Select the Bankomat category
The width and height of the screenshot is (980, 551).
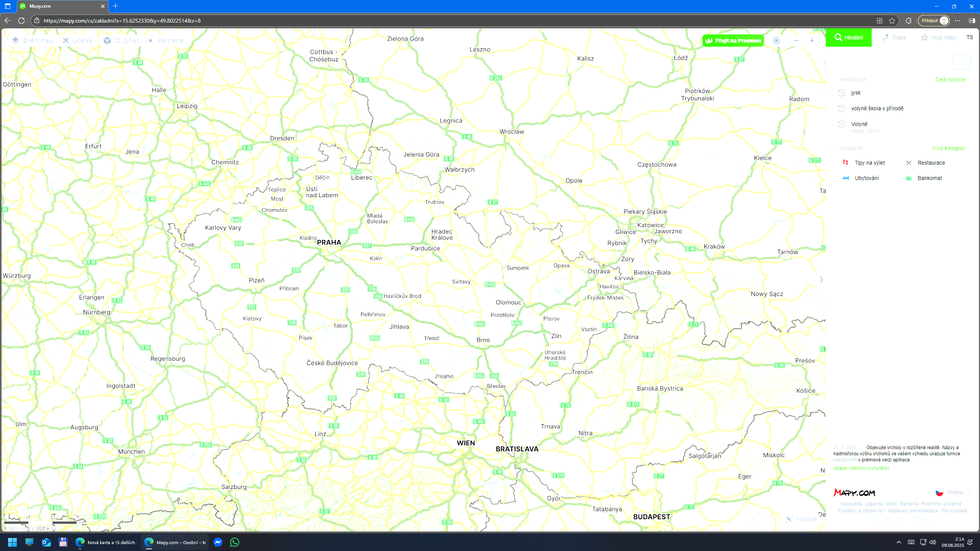(x=929, y=178)
